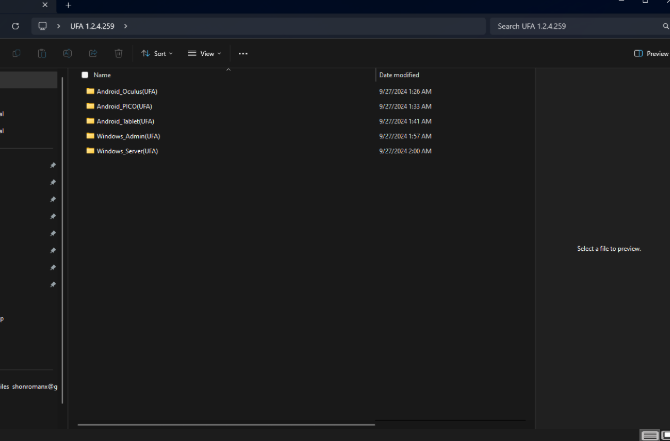Image resolution: width=670 pixels, height=441 pixels.
Task: Toggle the select-all checkbox beside Name
Action: 85,75
